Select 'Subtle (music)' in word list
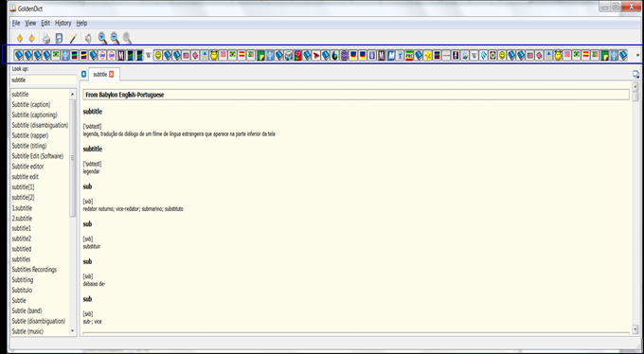This screenshot has width=644, height=354. [27, 331]
